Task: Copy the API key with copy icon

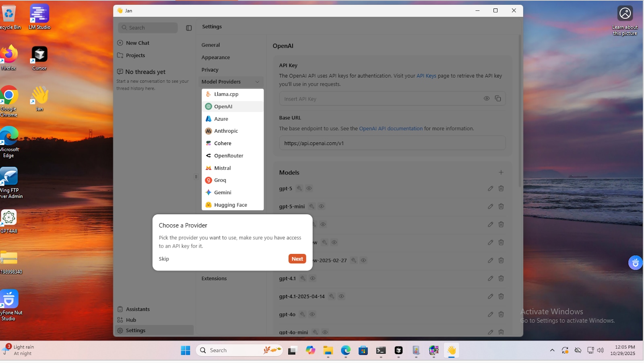Action: click(498, 98)
